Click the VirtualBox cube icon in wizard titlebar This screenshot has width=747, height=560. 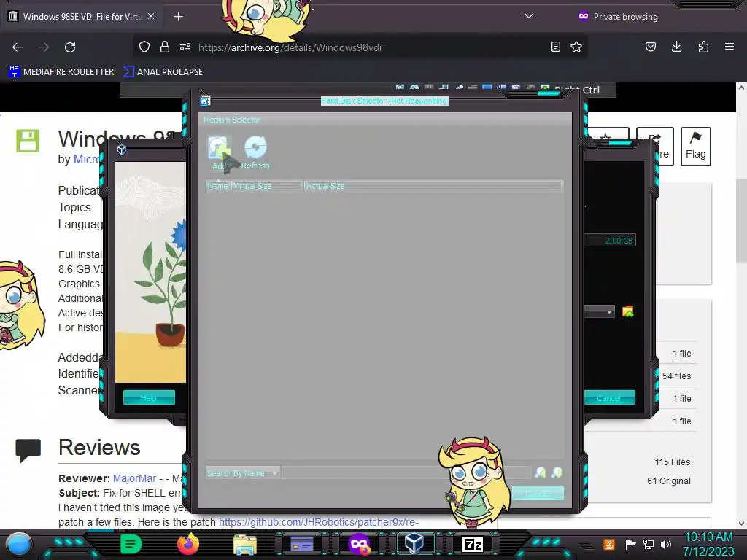(x=122, y=149)
